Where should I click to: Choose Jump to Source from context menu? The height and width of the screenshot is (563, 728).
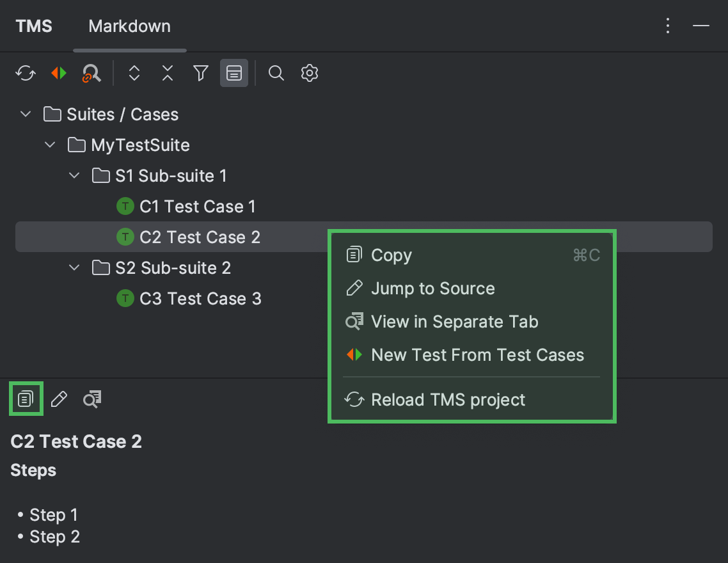432,288
